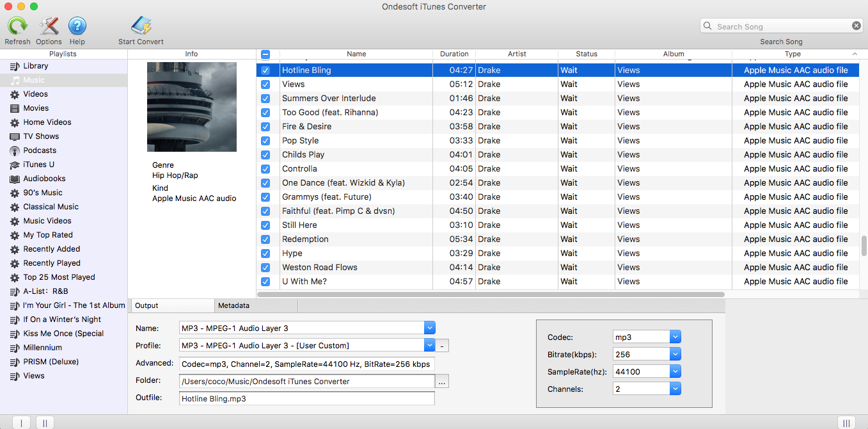This screenshot has width=868, height=429.
Task: Open the Millennium playlist icon
Action: 15,348
